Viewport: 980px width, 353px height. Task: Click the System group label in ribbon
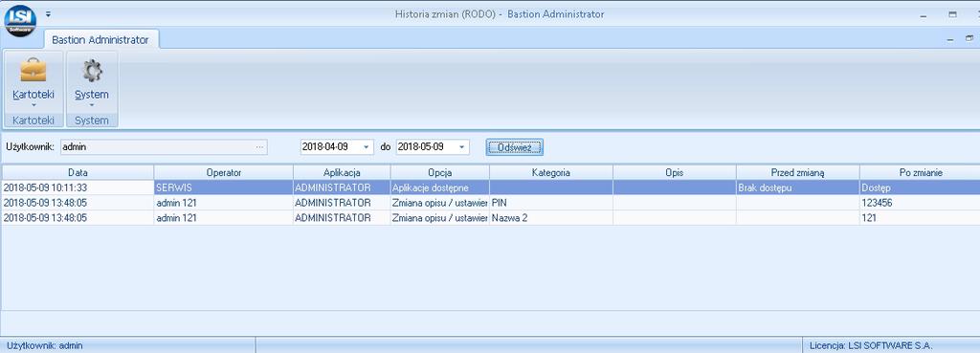(92, 120)
